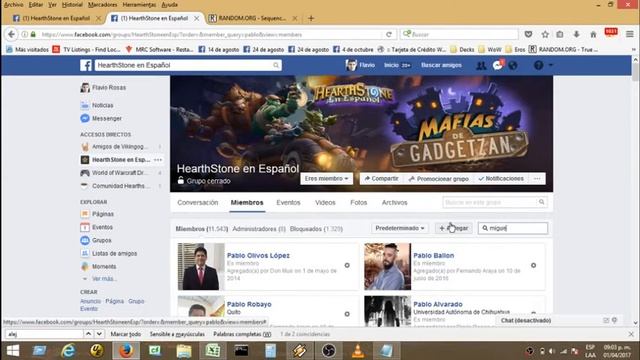The image size is (640, 360).
Task: Click the Promocionar grupo button
Action: click(x=439, y=179)
